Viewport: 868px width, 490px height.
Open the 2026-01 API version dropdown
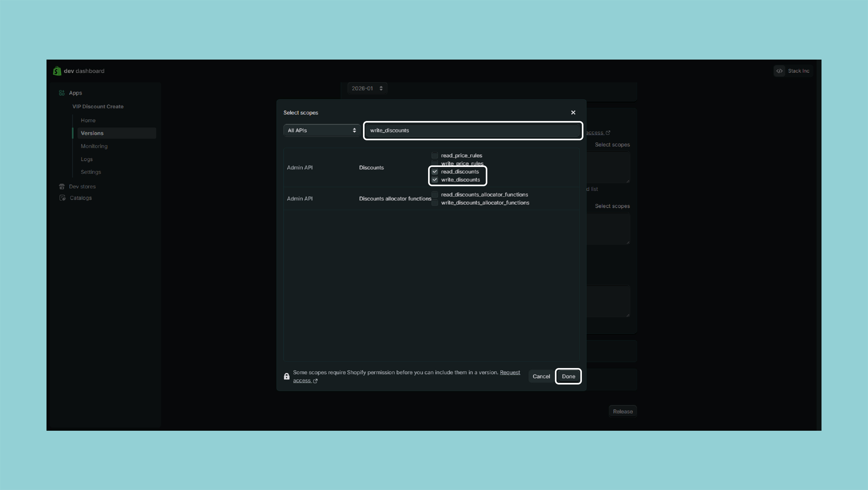click(x=367, y=88)
